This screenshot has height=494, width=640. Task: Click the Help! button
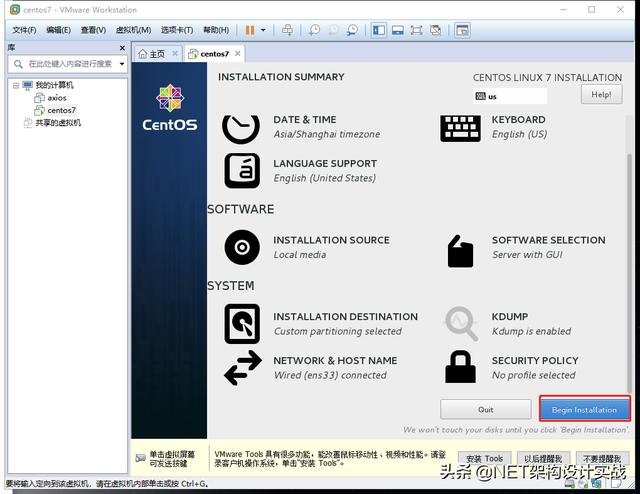pyautogui.click(x=601, y=95)
